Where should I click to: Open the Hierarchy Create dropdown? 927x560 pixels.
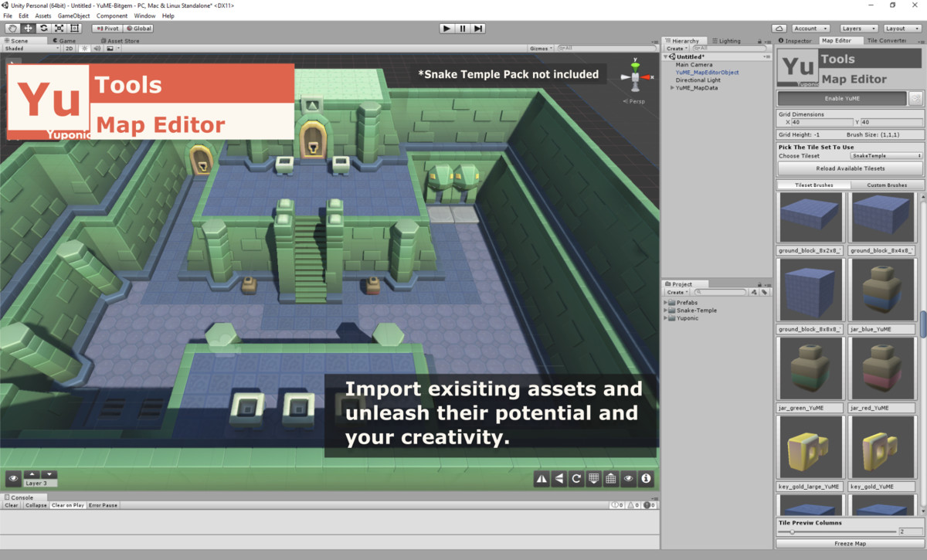(x=677, y=49)
